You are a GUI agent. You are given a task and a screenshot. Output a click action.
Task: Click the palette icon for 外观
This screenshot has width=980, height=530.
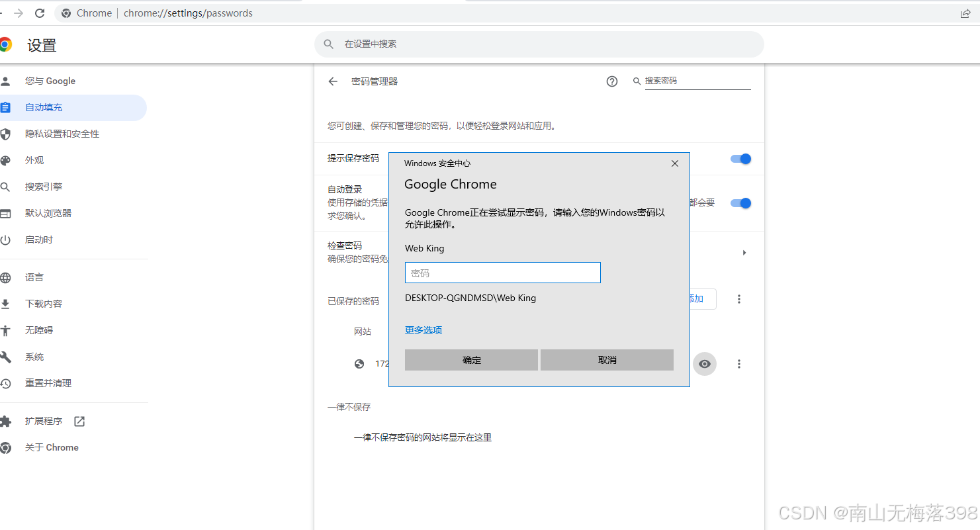pos(5,160)
